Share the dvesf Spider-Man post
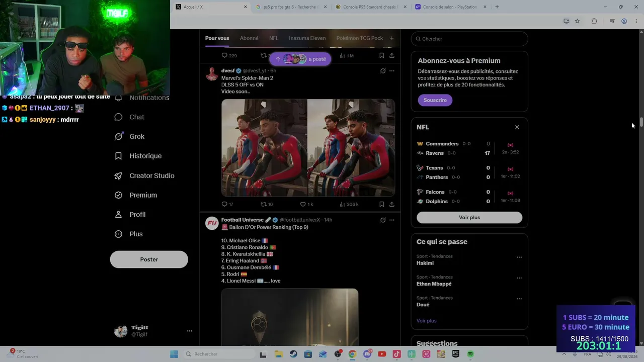Screen dimensions: 644x362 pyautogui.click(x=392, y=204)
